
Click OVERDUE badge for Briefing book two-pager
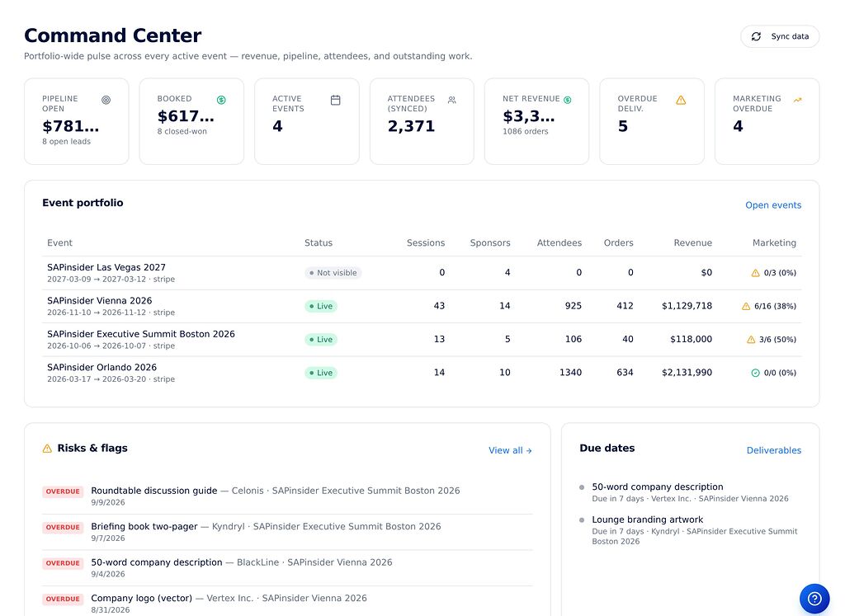pos(63,528)
